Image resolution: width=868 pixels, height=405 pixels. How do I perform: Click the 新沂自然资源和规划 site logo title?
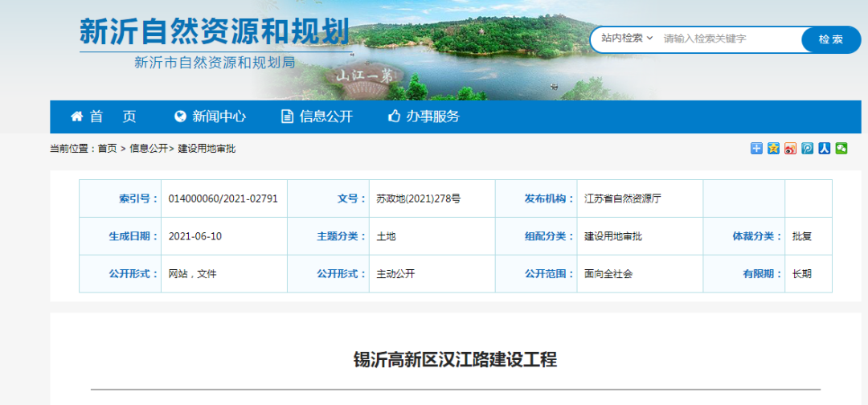[214, 32]
